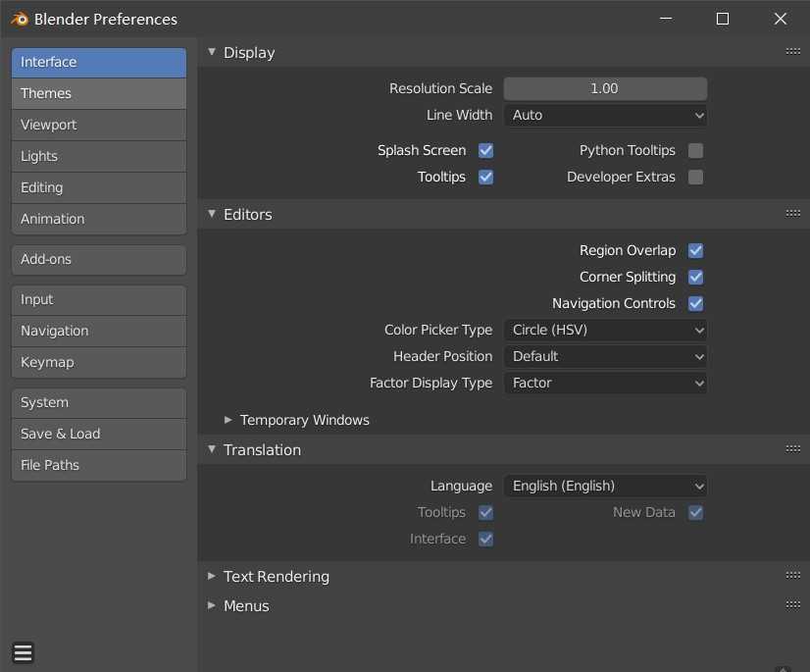Viewport: 810px width, 672px height.
Task: Open the Line Width dropdown
Action: 605,116
